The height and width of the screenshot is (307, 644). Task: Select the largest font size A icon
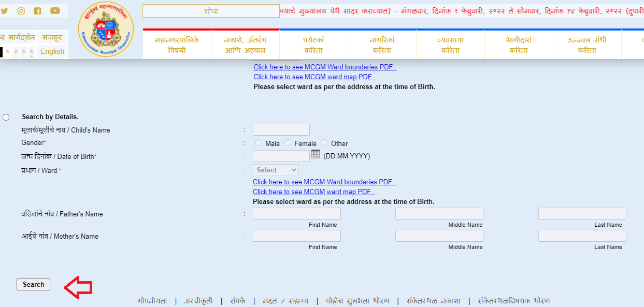click(x=32, y=52)
